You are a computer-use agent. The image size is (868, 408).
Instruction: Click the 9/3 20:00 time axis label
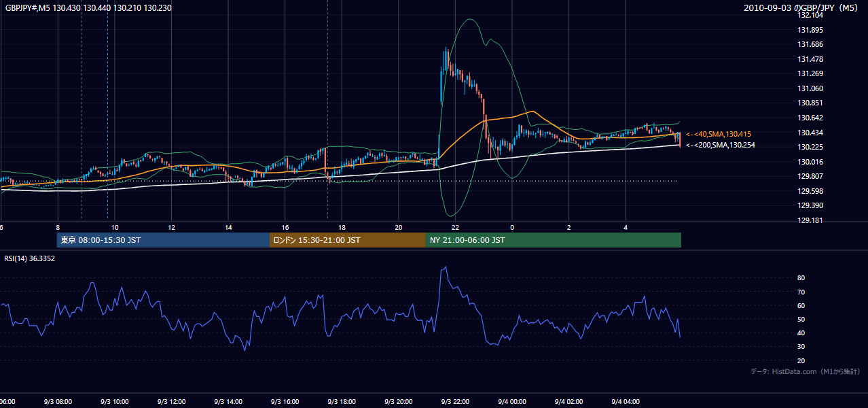tap(399, 402)
